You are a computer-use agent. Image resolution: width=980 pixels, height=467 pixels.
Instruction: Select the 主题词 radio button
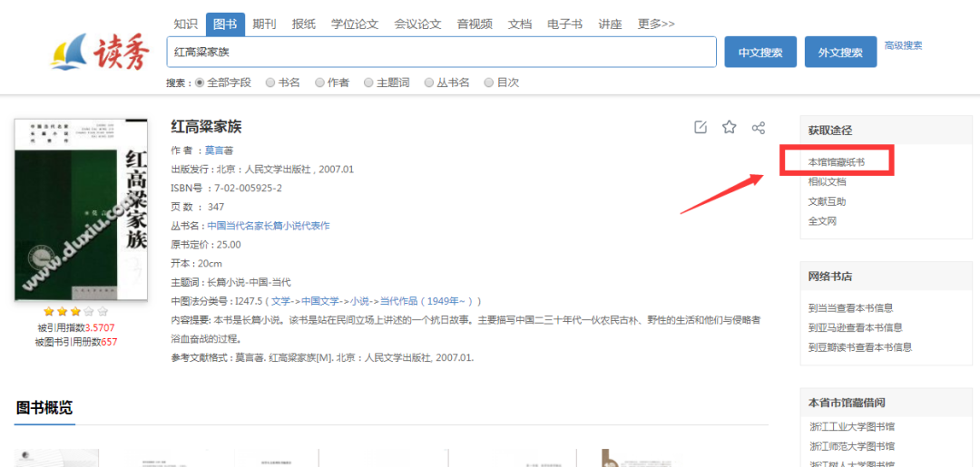point(368,83)
